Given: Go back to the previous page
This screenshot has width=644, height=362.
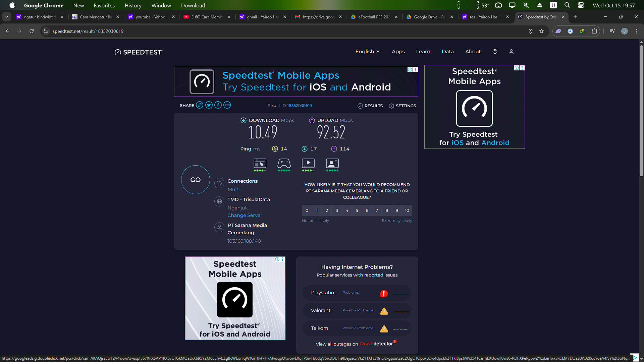Looking at the screenshot, I should (x=7, y=31).
